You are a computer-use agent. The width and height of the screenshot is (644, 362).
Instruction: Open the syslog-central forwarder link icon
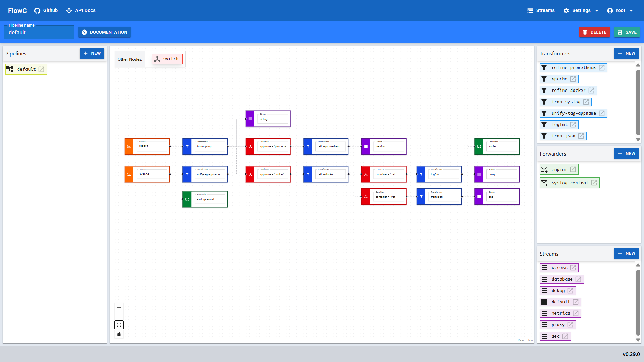coord(594,183)
